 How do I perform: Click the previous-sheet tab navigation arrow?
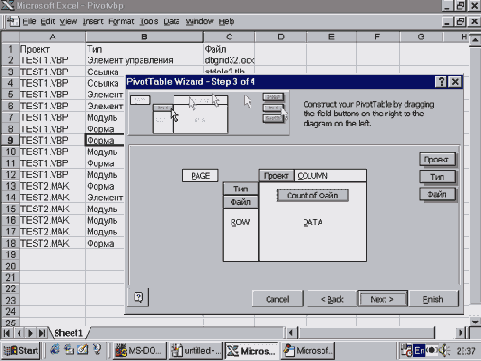[19, 333]
